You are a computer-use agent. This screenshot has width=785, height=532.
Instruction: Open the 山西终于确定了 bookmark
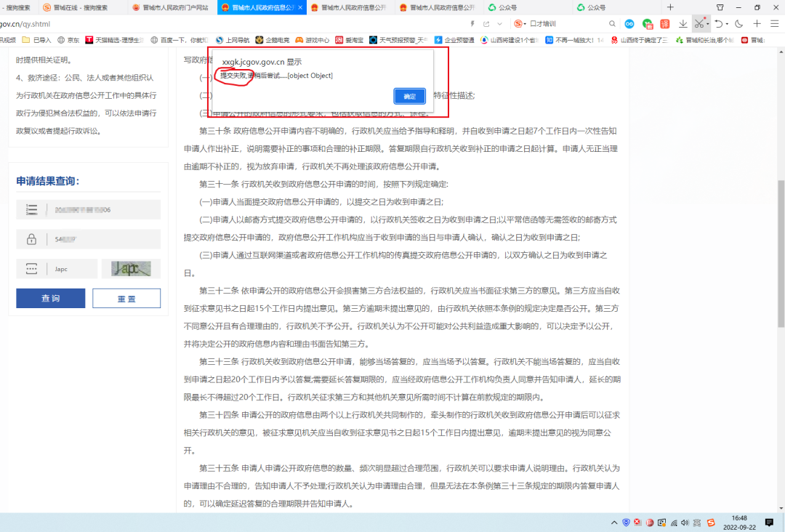pyautogui.click(x=640, y=40)
